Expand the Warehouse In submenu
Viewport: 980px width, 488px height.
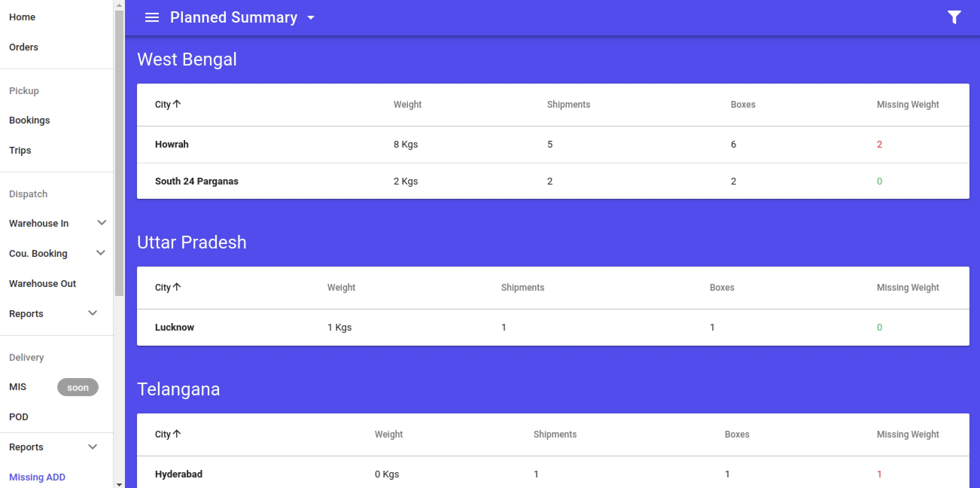click(x=102, y=223)
